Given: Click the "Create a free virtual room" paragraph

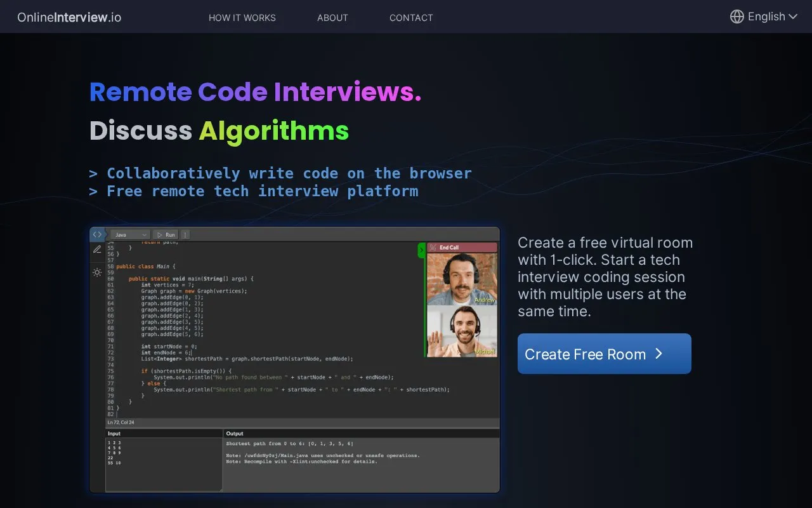Looking at the screenshot, I should (x=605, y=277).
